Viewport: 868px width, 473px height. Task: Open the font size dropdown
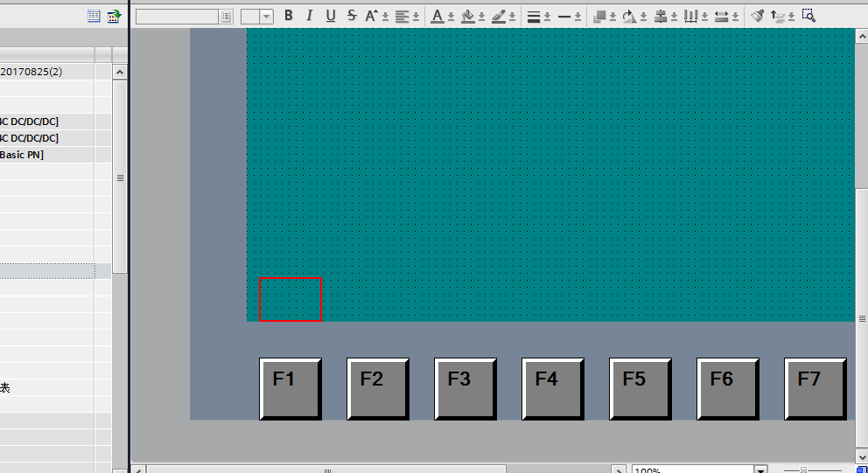pyautogui.click(x=266, y=17)
